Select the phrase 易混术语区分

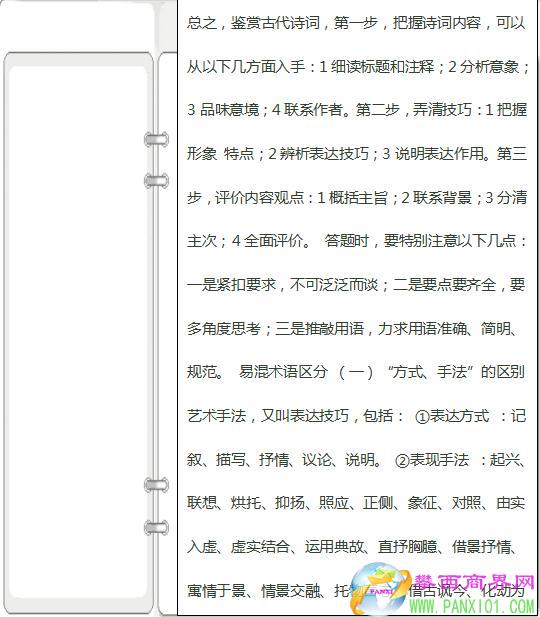point(283,371)
